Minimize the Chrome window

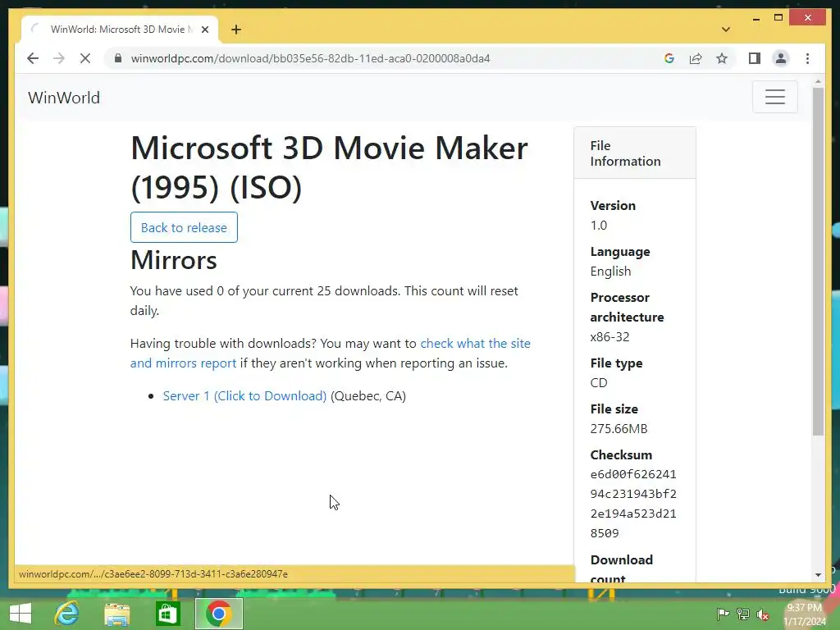[x=756, y=18]
